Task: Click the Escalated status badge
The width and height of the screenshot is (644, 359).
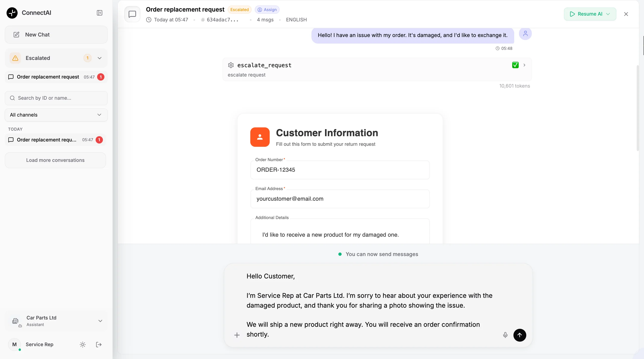Action: click(x=239, y=10)
